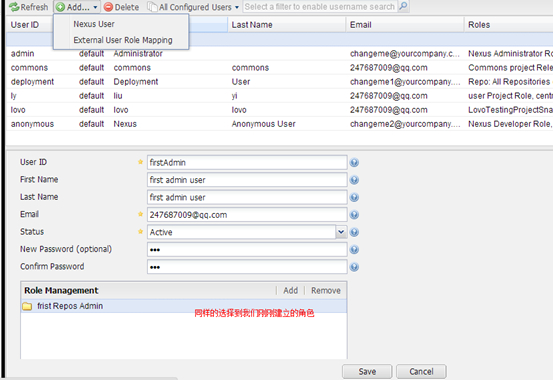Click the LovoTestingProjectSna role cell
553x380 pixels.
pos(510,110)
